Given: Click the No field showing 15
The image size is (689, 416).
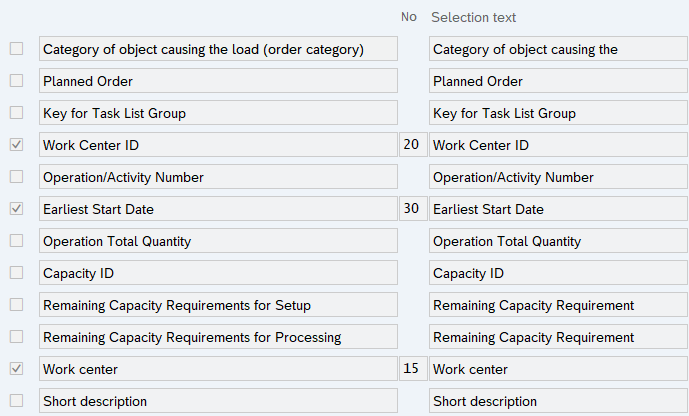Looking at the screenshot, I should [411, 369].
